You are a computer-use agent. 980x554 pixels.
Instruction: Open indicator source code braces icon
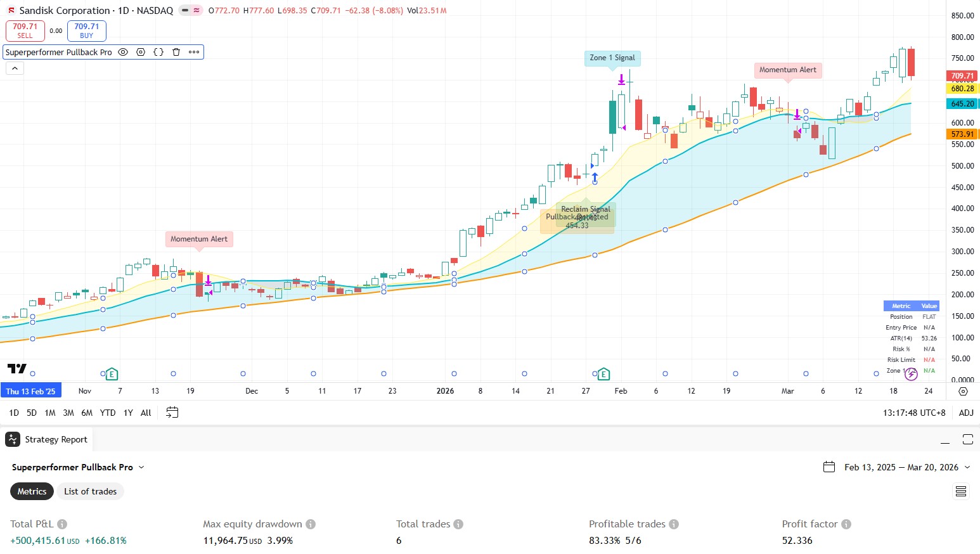click(158, 52)
